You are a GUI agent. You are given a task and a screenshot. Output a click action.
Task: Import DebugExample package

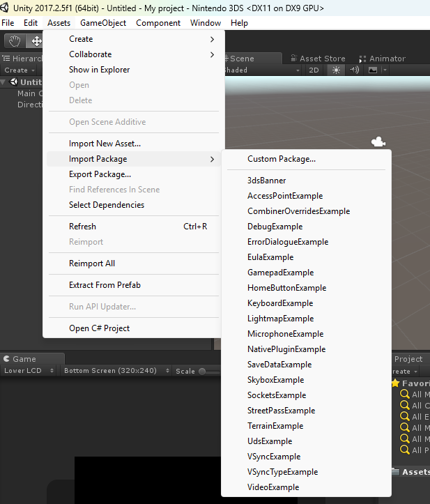[x=306, y=227]
